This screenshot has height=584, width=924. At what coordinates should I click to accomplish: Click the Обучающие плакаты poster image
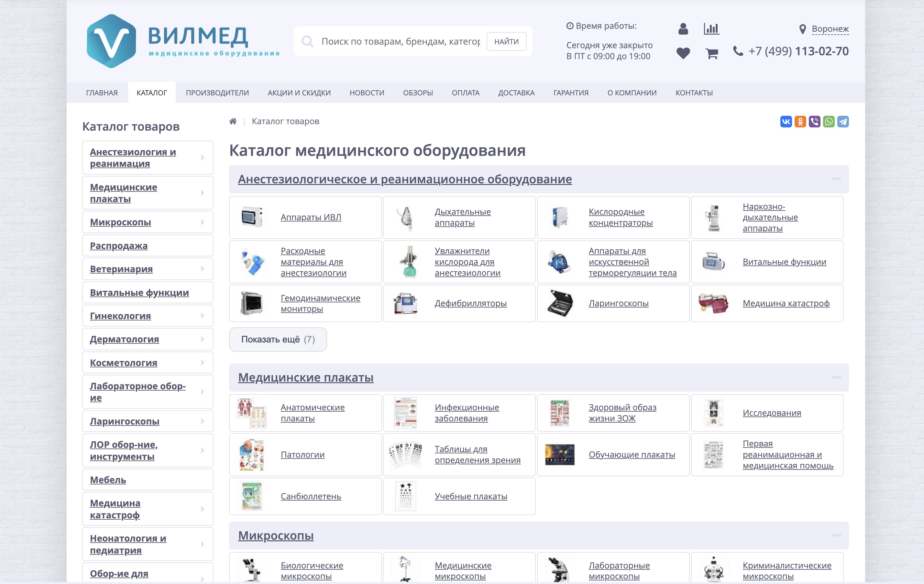tap(560, 454)
